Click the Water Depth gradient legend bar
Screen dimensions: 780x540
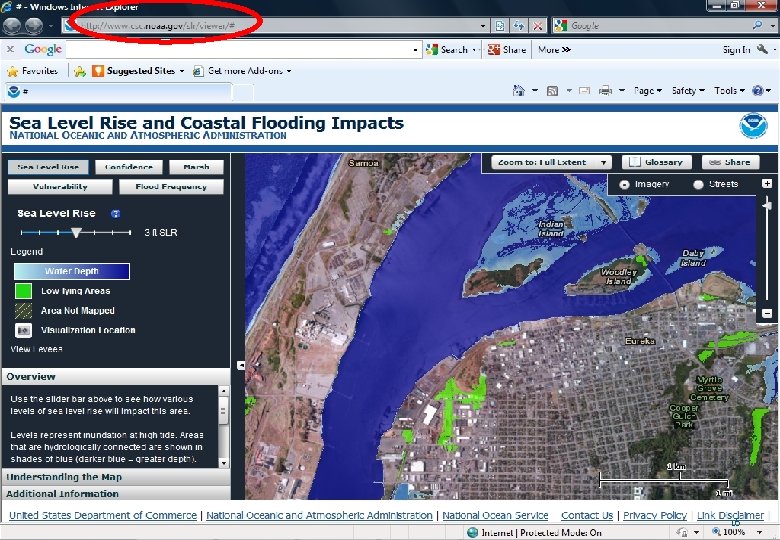click(72, 271)
